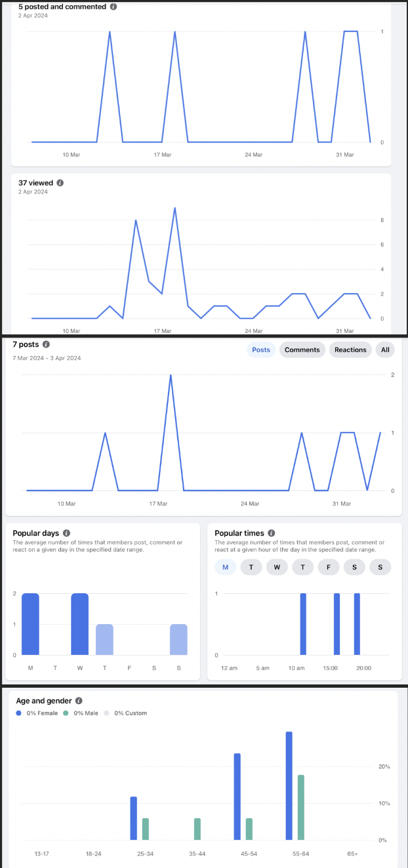Toggle Female legend dot in Age and gender
The width and height of the screenshot is (408, 868).
point(19,713)
